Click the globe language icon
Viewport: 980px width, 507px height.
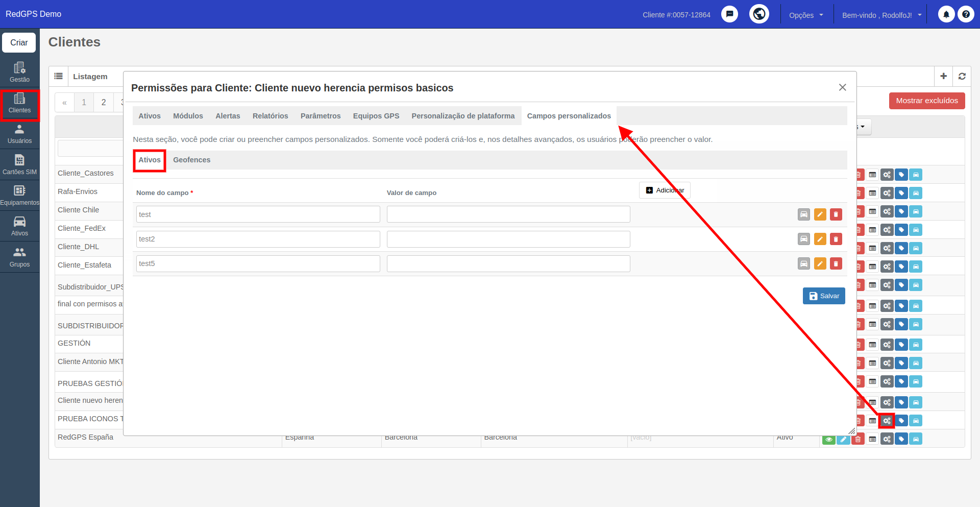(x=759, y=14)
